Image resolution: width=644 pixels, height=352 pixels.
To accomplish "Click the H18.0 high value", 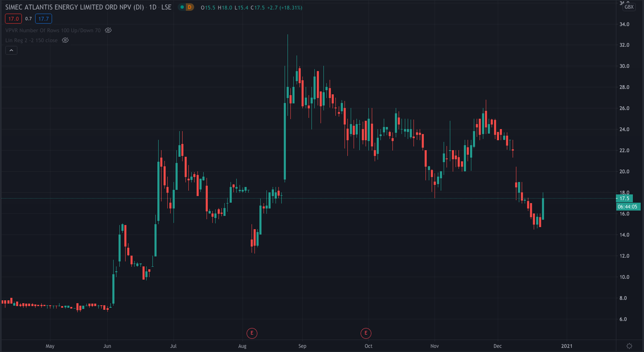I will [x=225, y=7].
